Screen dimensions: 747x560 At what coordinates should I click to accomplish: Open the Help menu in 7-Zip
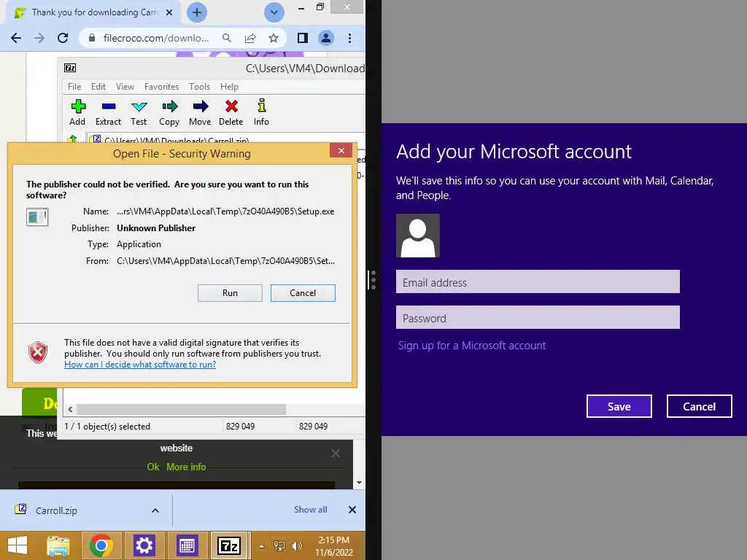[x=229, y=87]
